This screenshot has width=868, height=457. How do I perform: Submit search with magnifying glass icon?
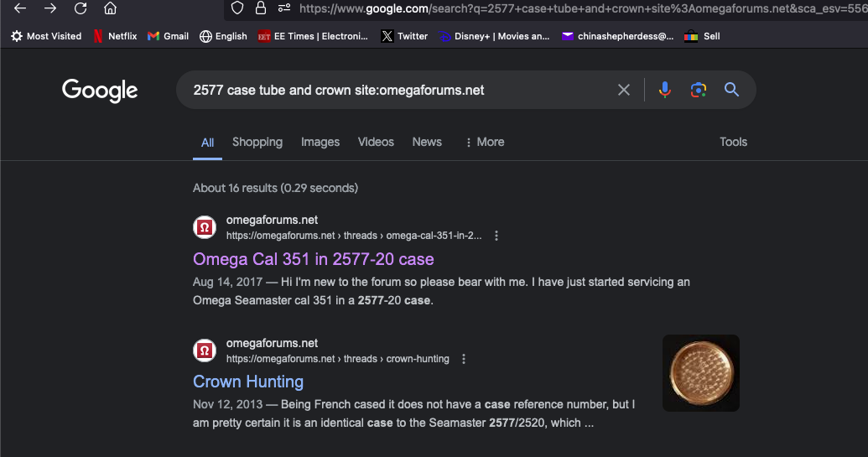732,90
